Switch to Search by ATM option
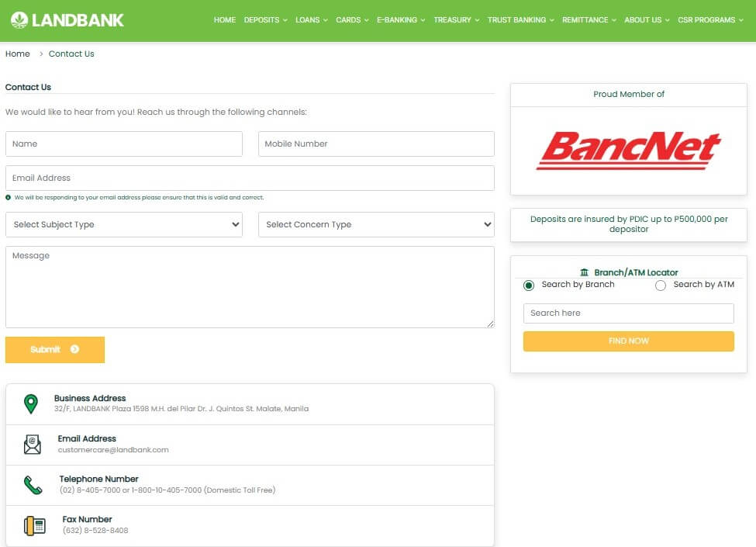 point(661,286)
